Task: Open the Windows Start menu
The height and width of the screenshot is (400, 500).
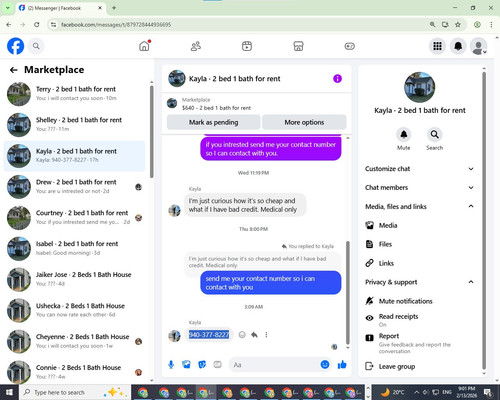Action: tap(9, 392)
